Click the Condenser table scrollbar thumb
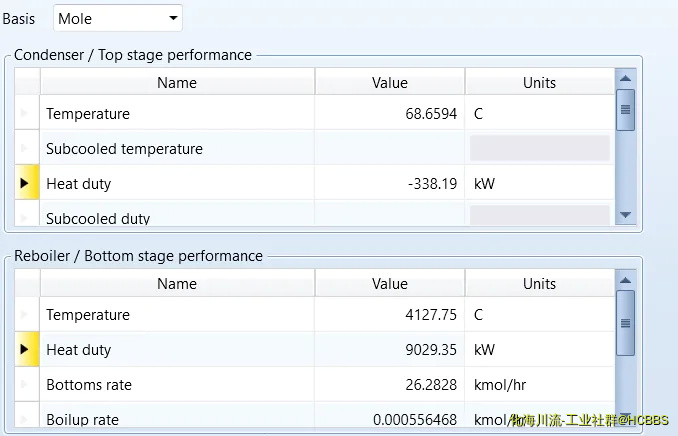The width and height of the screenshot is (678, 436). [x=625, y=110]
